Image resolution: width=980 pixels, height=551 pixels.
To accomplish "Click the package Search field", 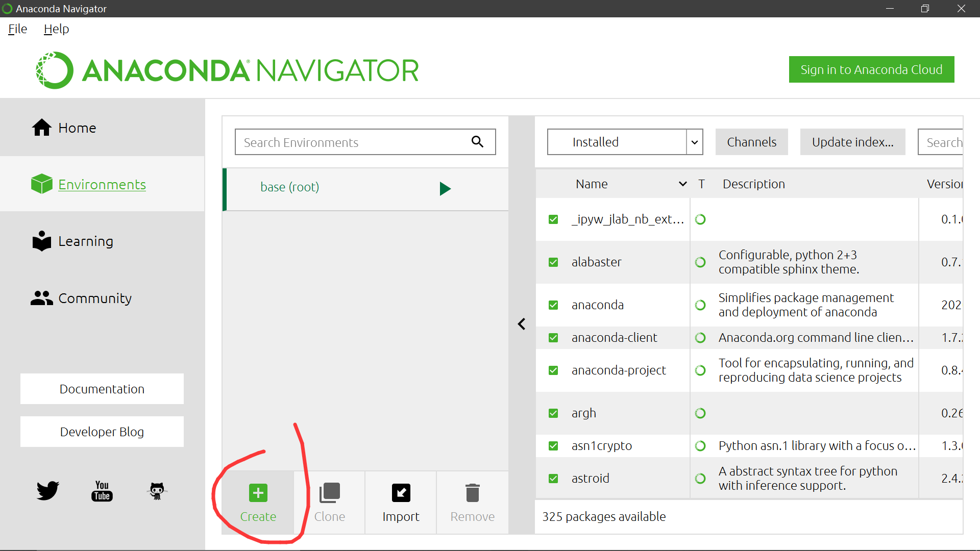I will point(940,142).
